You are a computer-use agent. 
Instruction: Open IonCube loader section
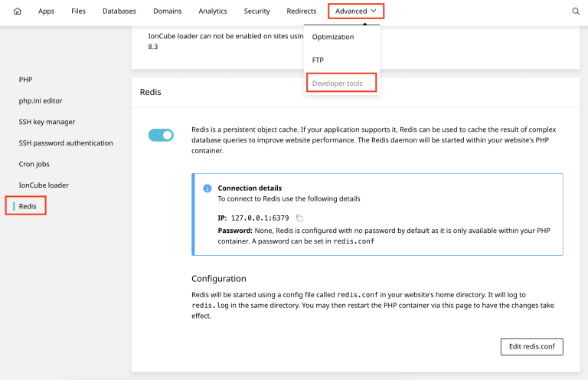tap(44, 185)
